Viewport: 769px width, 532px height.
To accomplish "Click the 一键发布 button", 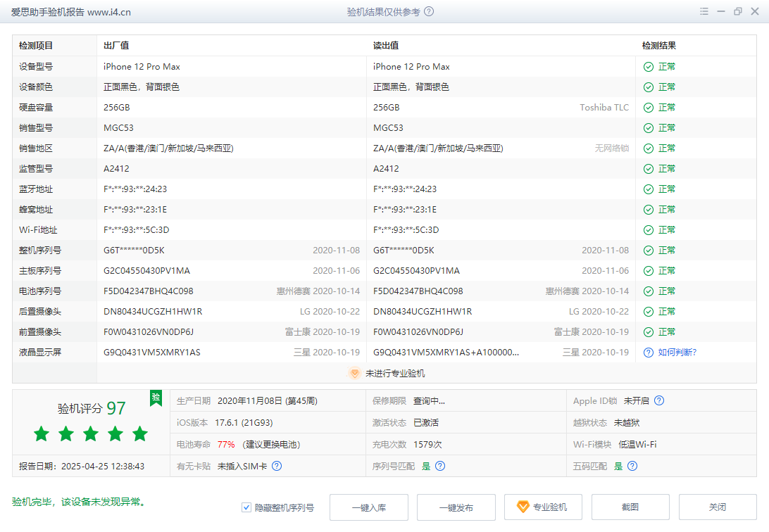I will pos(456,507).
